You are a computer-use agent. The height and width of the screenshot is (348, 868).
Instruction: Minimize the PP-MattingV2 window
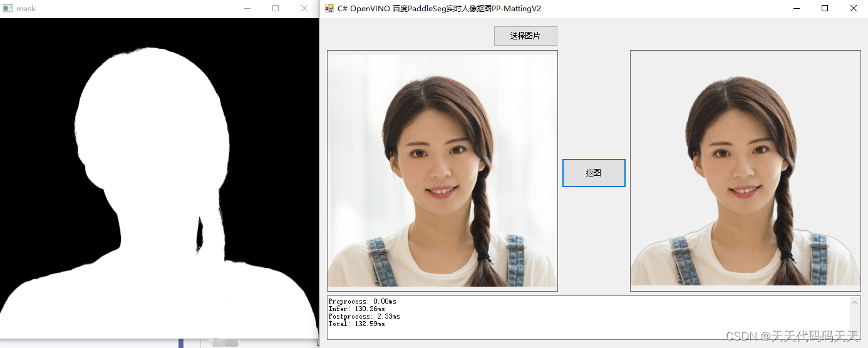point(797,9)
